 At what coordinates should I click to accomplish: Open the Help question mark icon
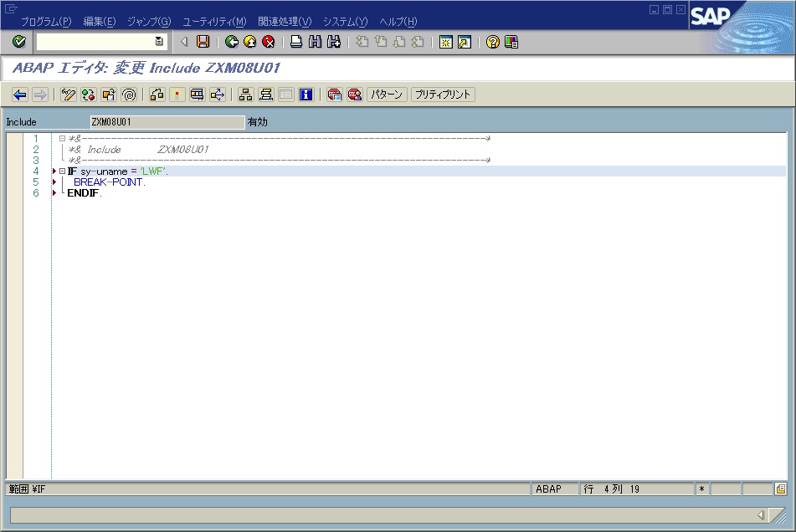(492, 41)
